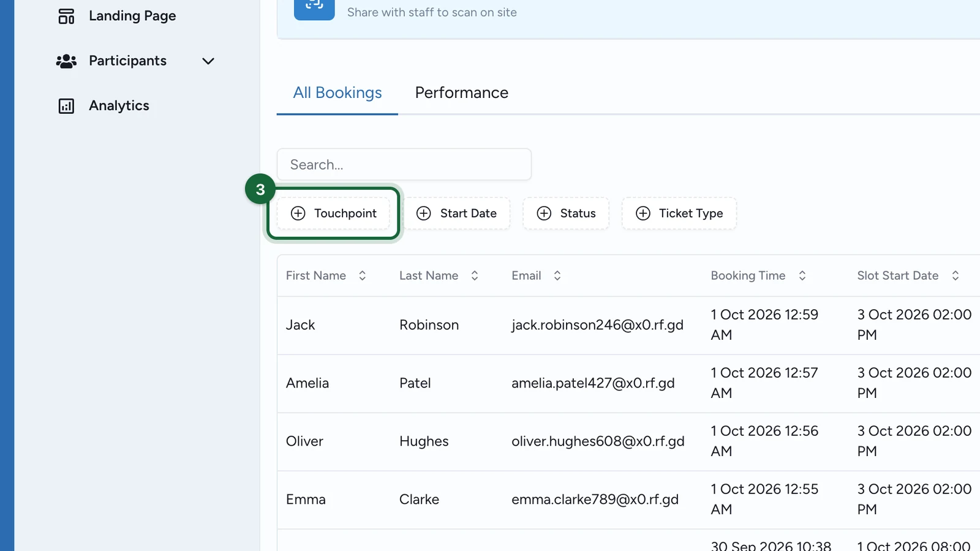Click the first name Jack

[300, 325]
